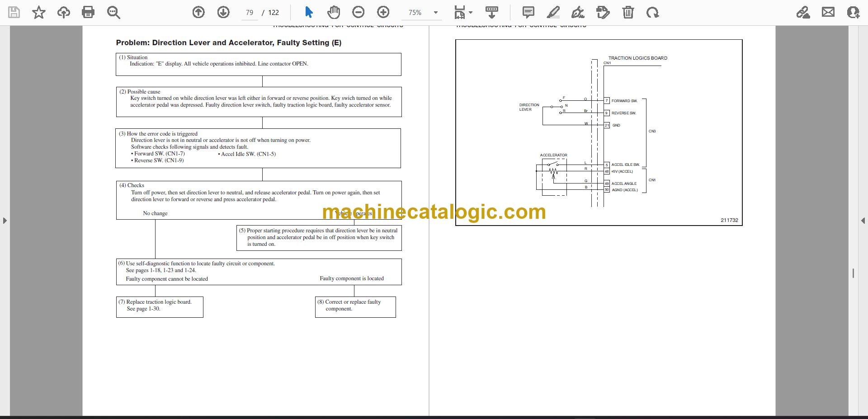Click the delete trash icon

pyautogui.click(x=628, y=12)
